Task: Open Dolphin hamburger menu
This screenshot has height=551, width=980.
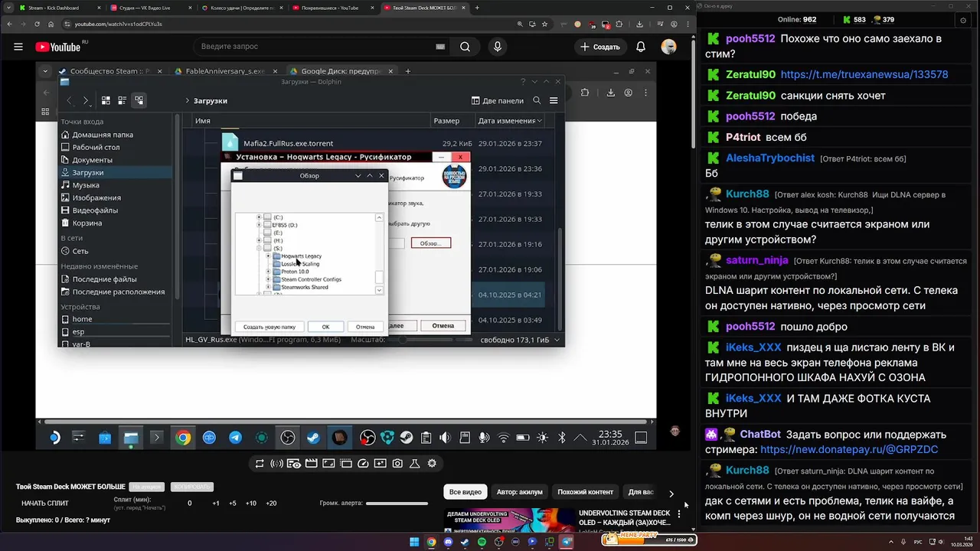Action: coord(554,100)
